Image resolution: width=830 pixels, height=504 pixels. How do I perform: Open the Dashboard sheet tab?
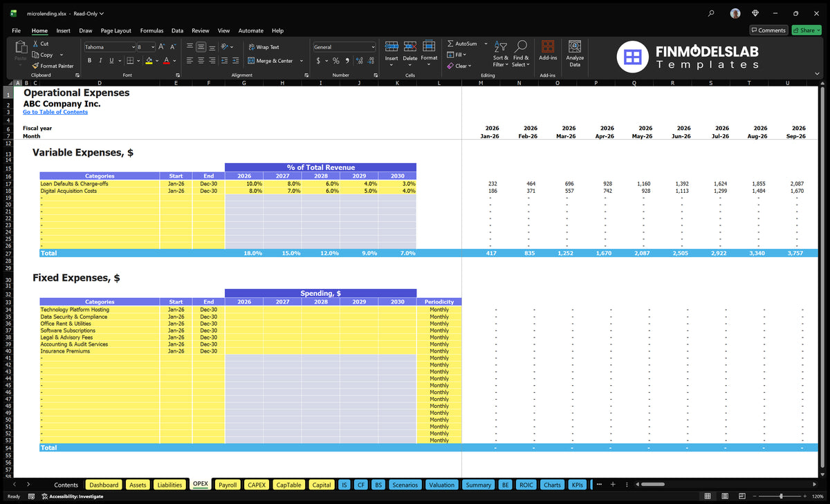(x=104, y=485)
